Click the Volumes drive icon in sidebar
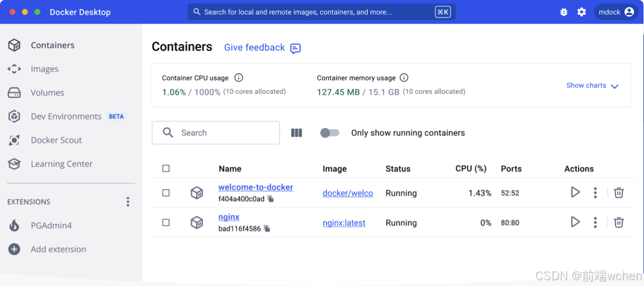The height and width of the screenshot is (286, 644). [x=14, y=93]
